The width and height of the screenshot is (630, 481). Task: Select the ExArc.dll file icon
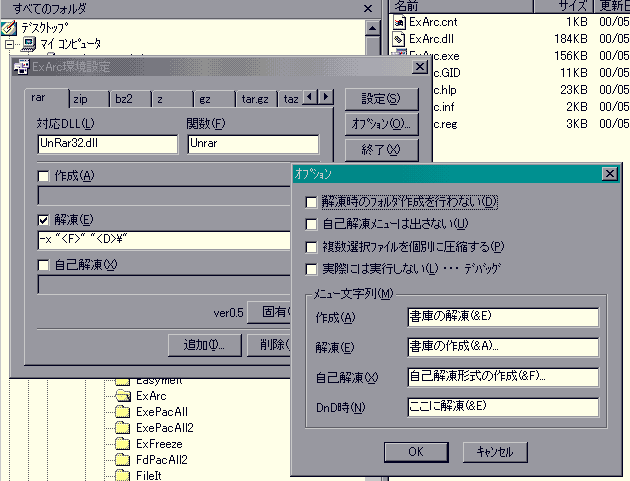pyautogui.click(x=399, y=39)
